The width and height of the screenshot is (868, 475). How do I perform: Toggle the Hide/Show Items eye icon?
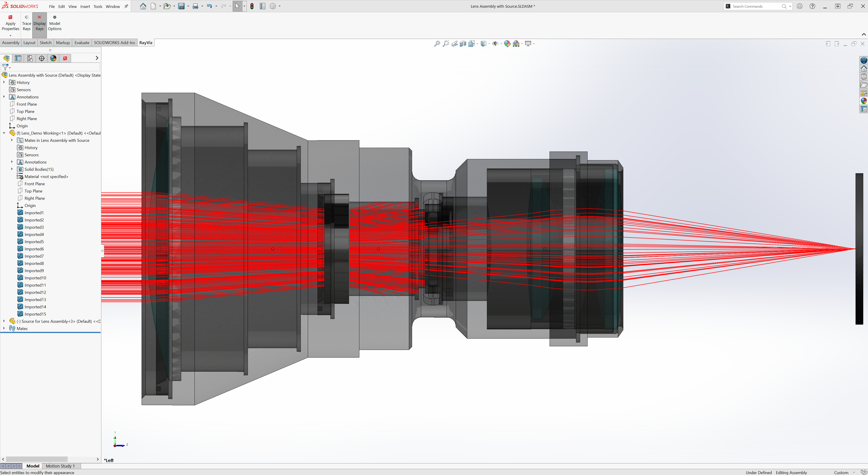pos(496,43)
